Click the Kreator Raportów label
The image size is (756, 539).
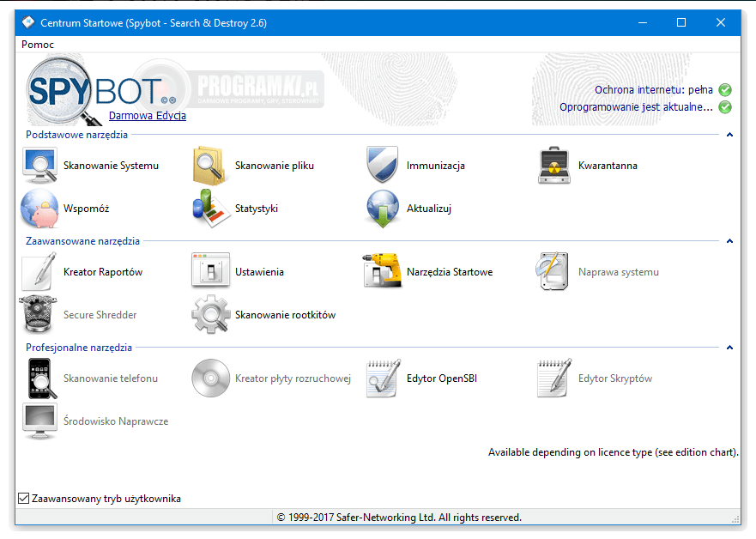(x=103, y=272)
